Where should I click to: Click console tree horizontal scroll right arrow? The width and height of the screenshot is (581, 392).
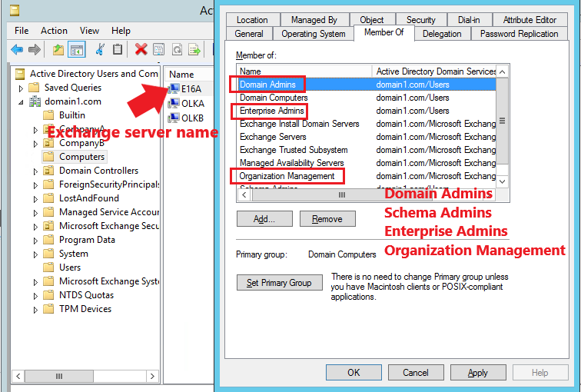(x=152, y=376)
